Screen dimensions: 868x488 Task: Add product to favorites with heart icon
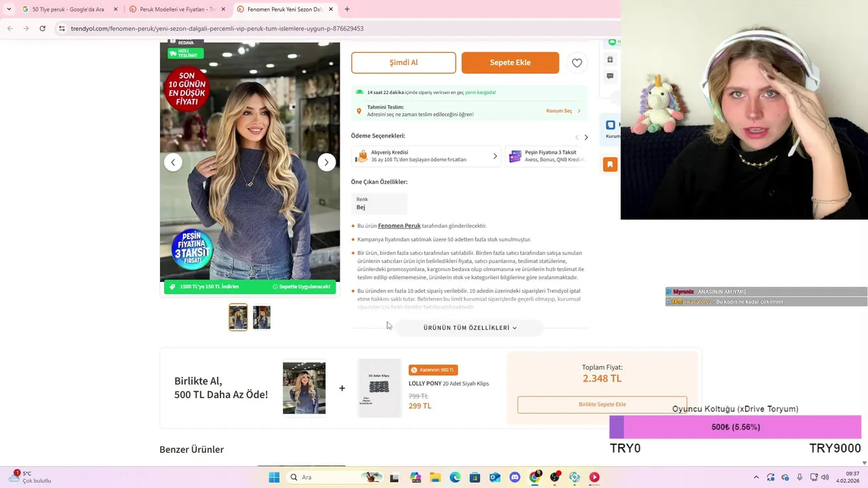(576, 63)
